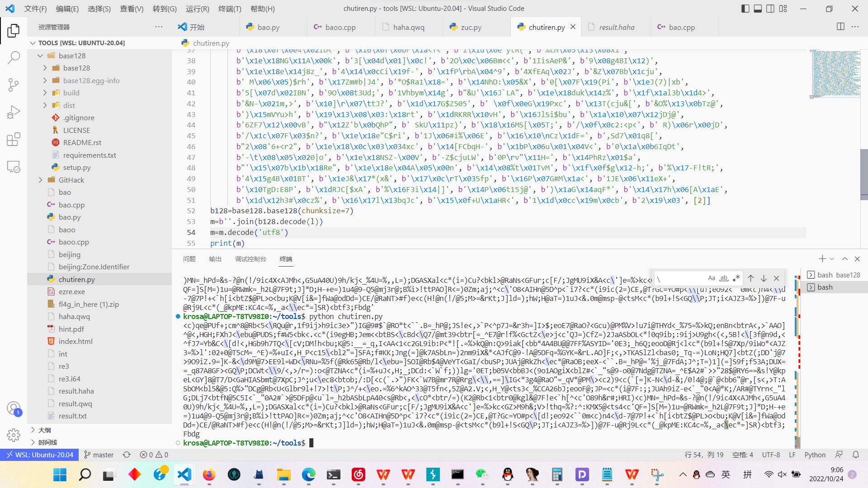Click the master branch status item
868x488 pixels.
99,455
